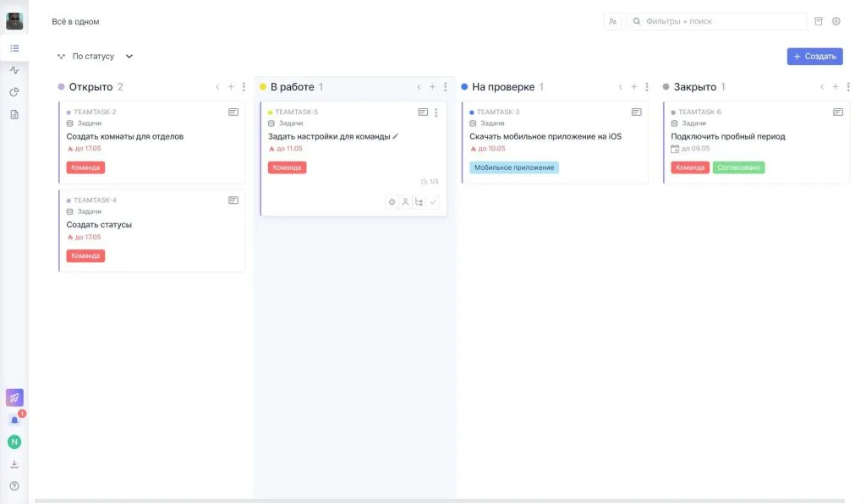Screen dimensions: 866x504
Task: Open the pie chart reports icon
Action: 14,92
